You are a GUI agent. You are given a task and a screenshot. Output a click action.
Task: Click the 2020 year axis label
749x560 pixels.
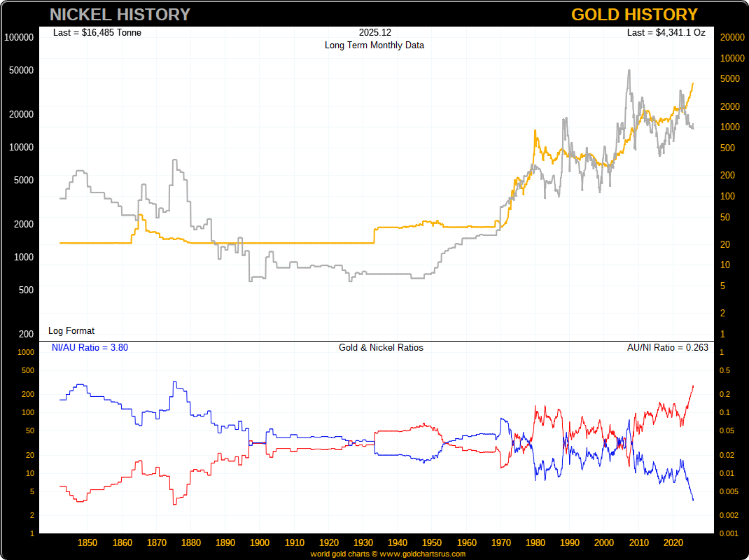(x=673, y=542)
